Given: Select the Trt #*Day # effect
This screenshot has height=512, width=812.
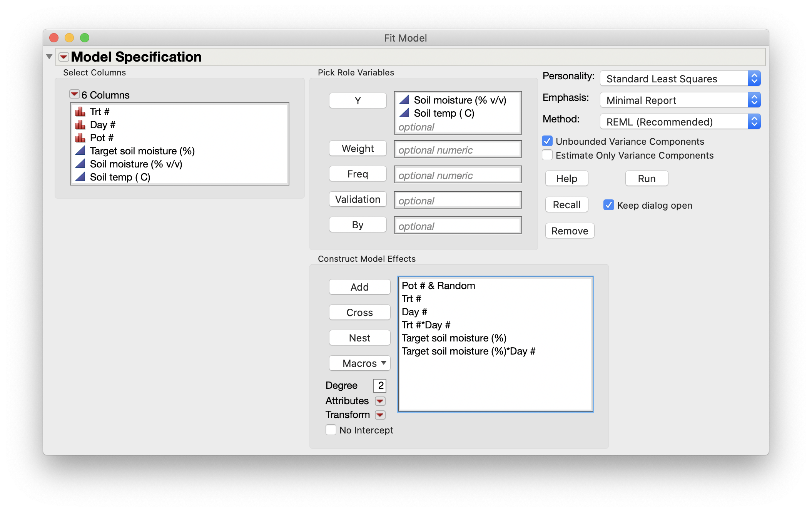Looking at the screenshot, I should point(426,325).
